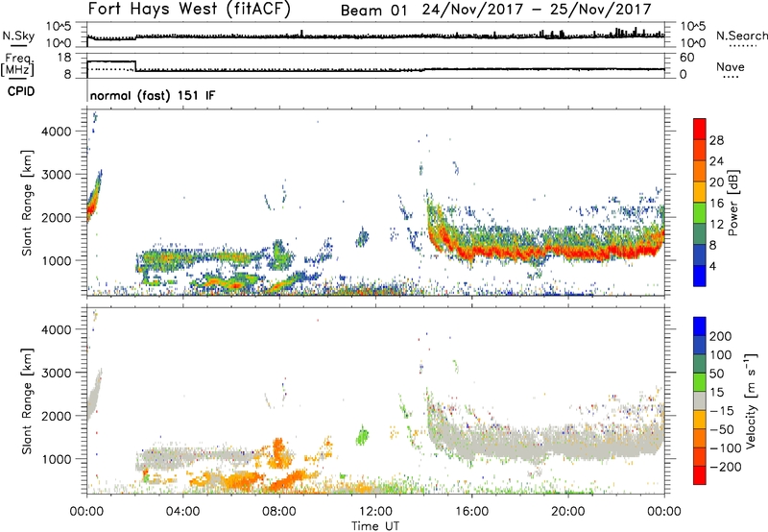Click the 'Beam 01' label
Image resolution: width=768 pixels, height=532 pixels.
(373, 11)
